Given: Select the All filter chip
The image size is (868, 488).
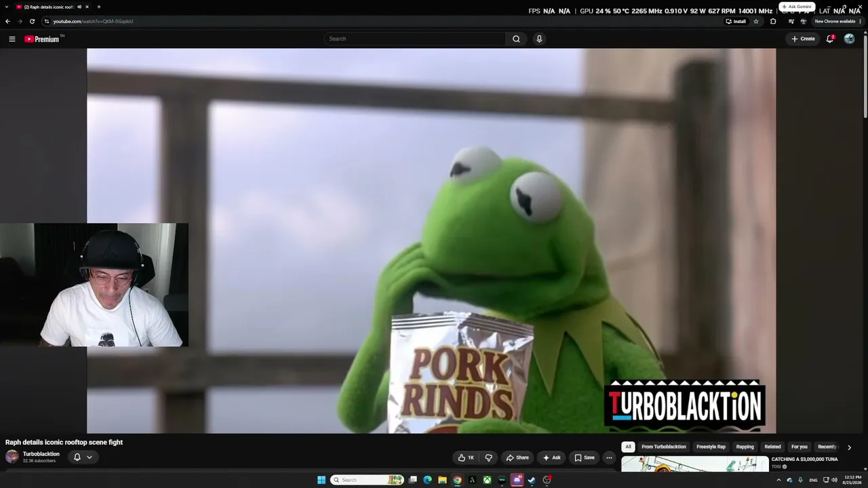Looking at the screenshot, I should pyautogui.click(x=628, y=447).
